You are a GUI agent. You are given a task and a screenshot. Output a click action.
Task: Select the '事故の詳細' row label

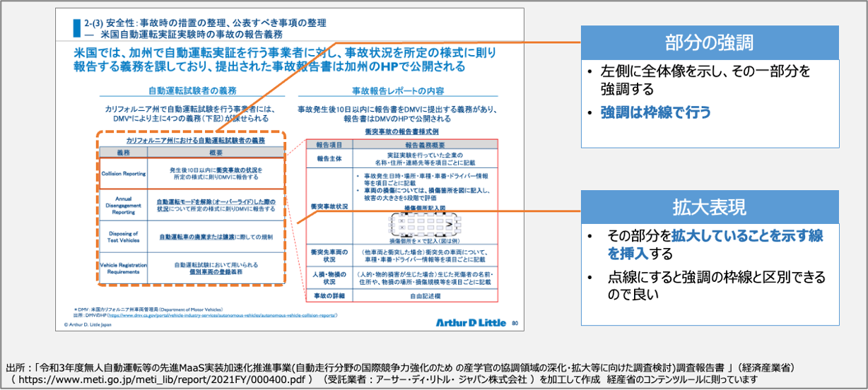(329, 295)
